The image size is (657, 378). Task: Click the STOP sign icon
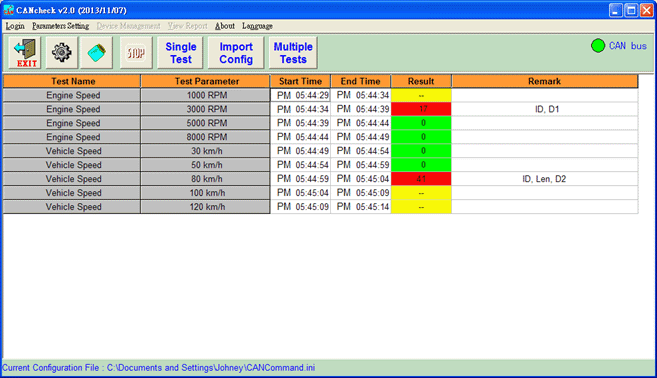[136, 53]
